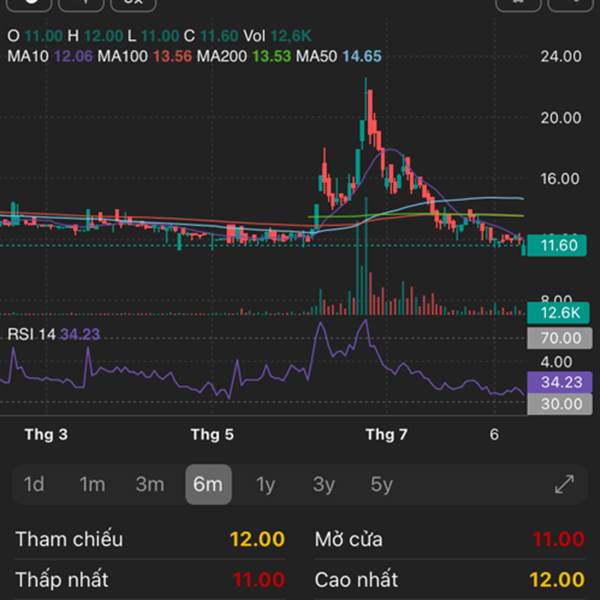Tap the Thg 7 date label

coord(386,435)
